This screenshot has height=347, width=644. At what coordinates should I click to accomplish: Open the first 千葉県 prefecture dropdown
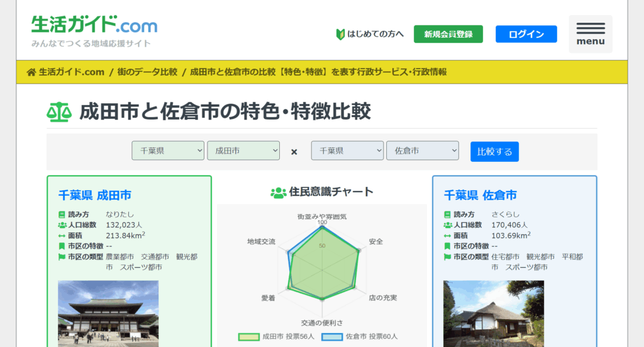pos(167,151)
